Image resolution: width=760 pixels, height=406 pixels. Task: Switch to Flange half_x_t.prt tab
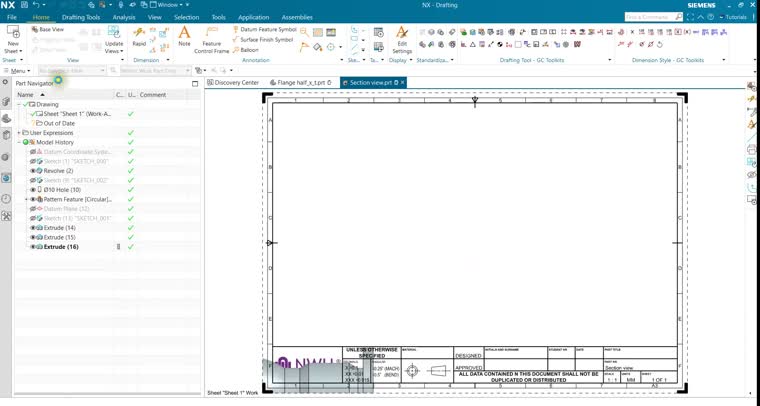click(301, 82)
